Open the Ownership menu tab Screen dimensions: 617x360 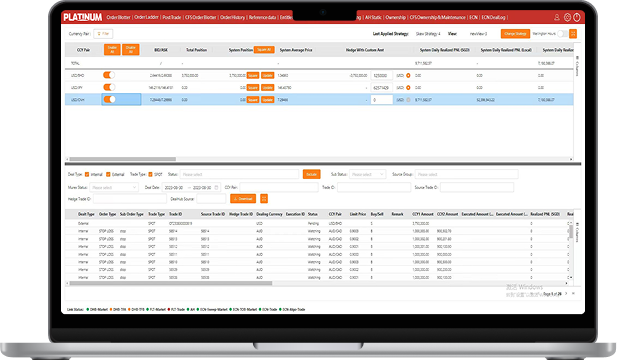[x=395, y=17]
